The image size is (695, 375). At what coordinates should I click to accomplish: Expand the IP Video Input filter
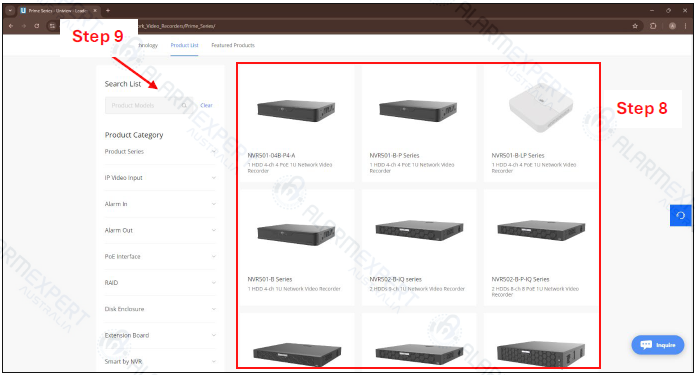click(160, 178)
